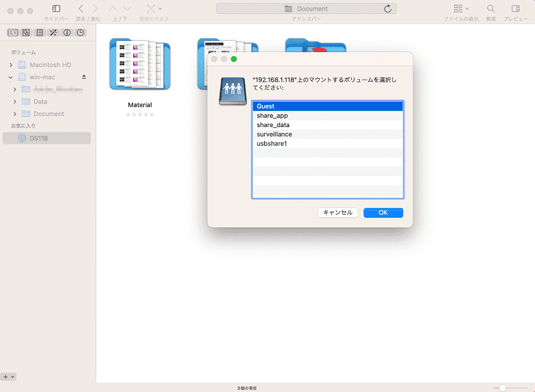
Task: Go back with the left arrow
Action: coord(81,9)
